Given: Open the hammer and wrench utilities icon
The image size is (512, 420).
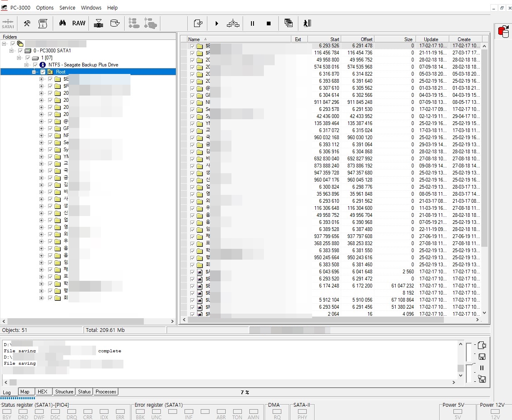Looking at the screenshot, I should [27, 23].
